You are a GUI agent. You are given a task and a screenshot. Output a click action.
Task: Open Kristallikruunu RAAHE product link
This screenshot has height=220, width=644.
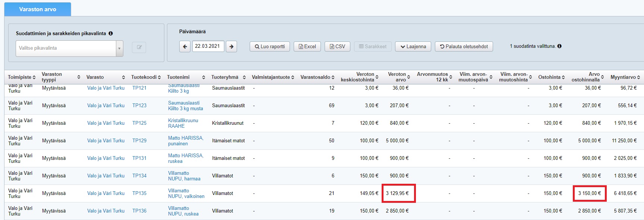(x=183, y=123)
